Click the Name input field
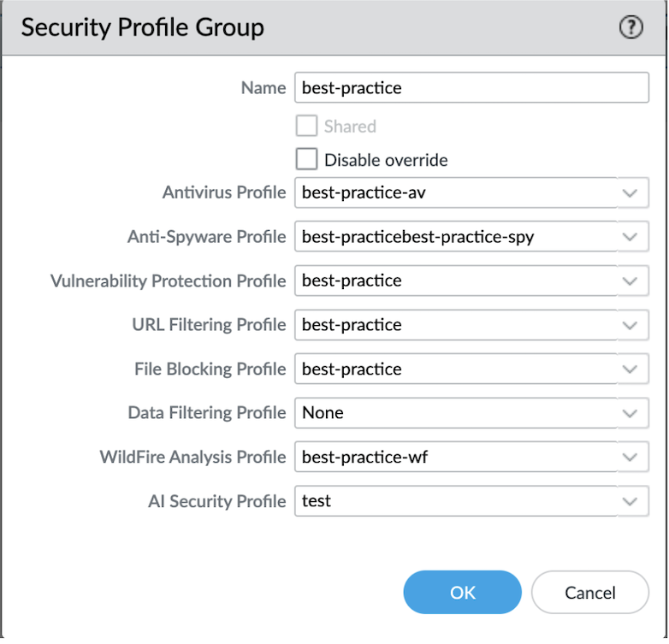 tap(471, 87)
